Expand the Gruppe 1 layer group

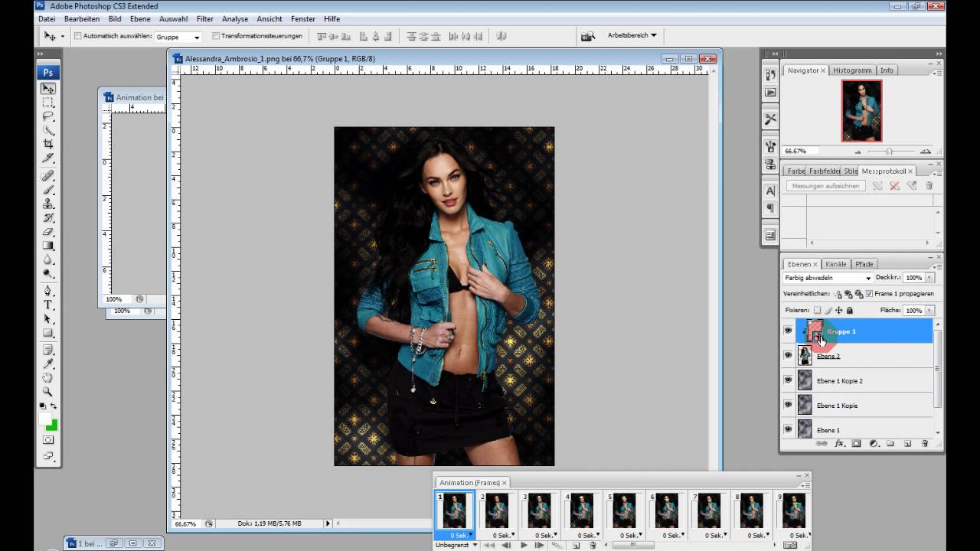click(x=803, y=331)
